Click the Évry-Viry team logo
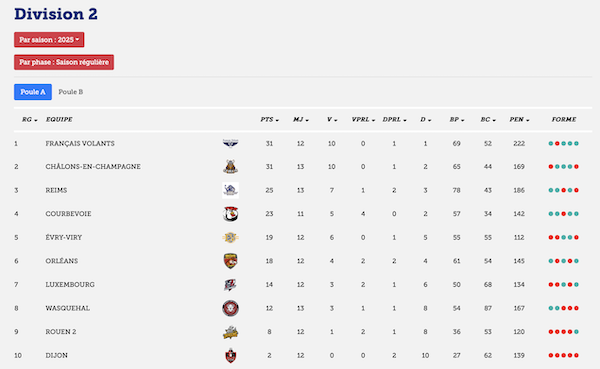The width and height of the screenshot is (600, 369). coord(230,237)
